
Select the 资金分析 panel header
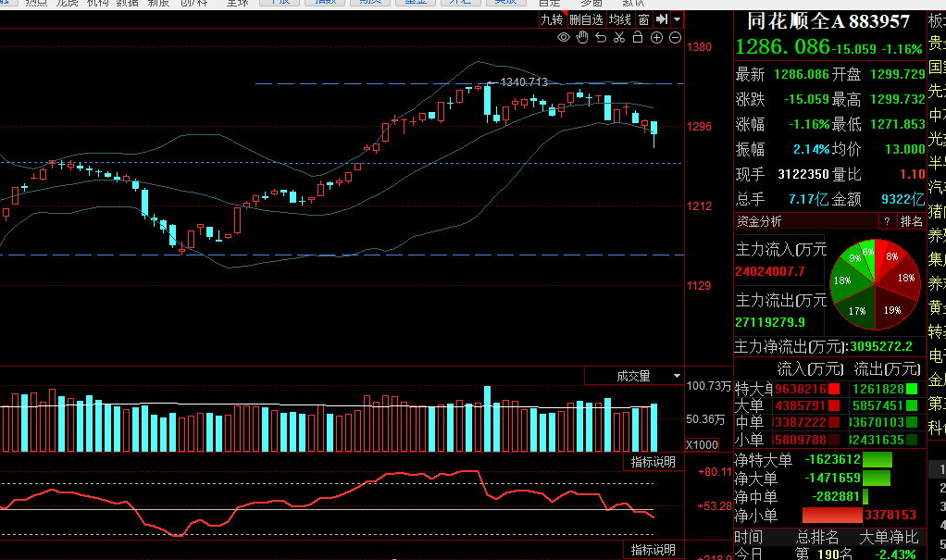tap(759, 221)
